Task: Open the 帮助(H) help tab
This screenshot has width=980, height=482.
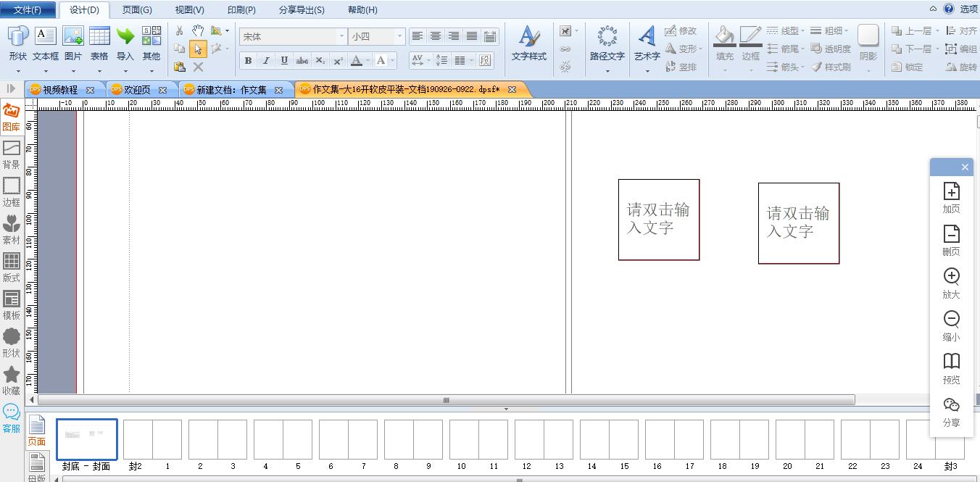Action: coord(362,9)
